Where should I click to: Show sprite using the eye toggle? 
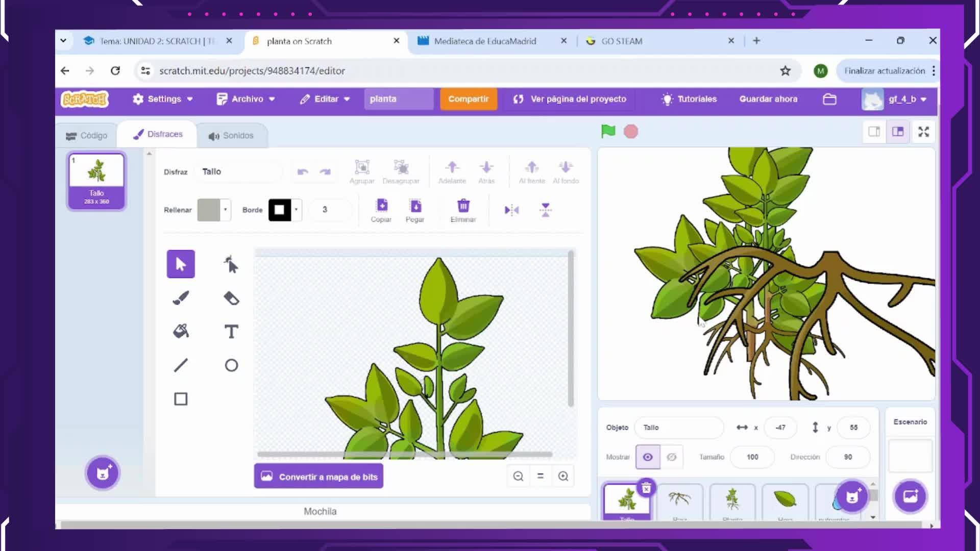point(648,457)
